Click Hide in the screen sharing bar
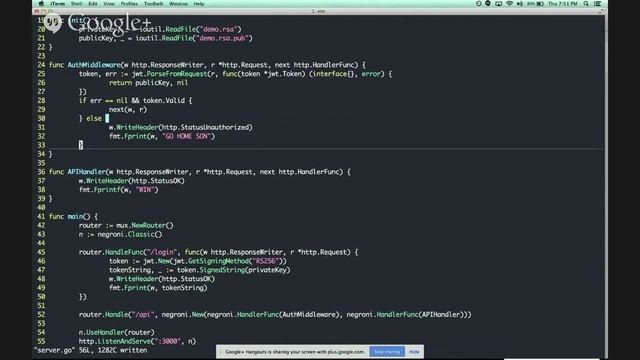The width and height of the screenshot is (640, 360). pos(414,351)
